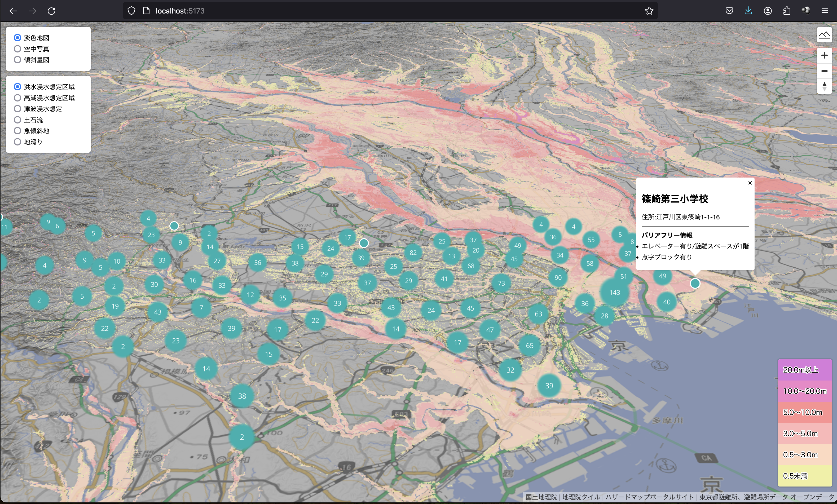
Task: Open the browser hamburger menu
Action: click(x=825, y=11)
